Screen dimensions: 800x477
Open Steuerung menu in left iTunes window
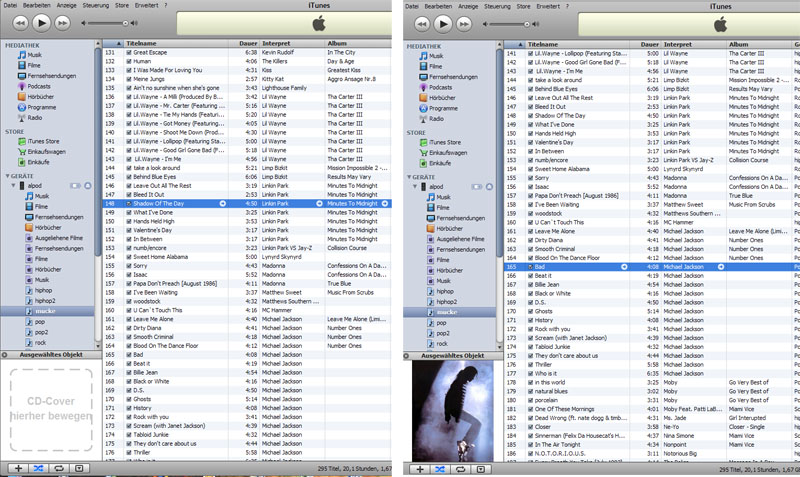(x=95, y=5)
